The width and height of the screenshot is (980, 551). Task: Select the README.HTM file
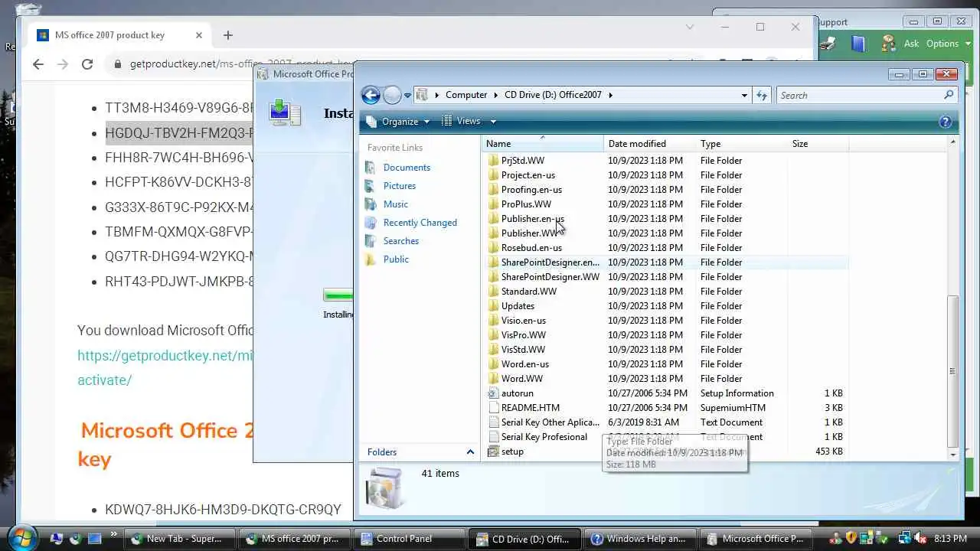point(530,408)
